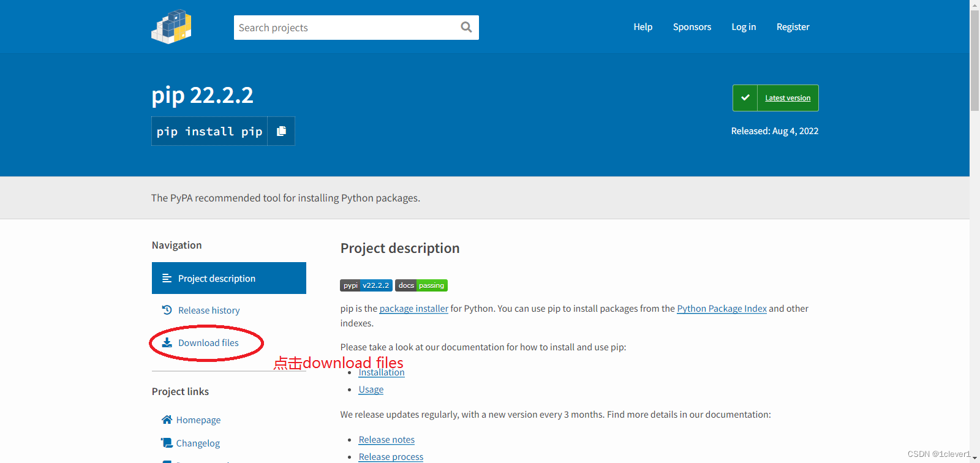This screenshot has width=980, height=463.
Task: Follow the package installer link
Action: point(414,309)
